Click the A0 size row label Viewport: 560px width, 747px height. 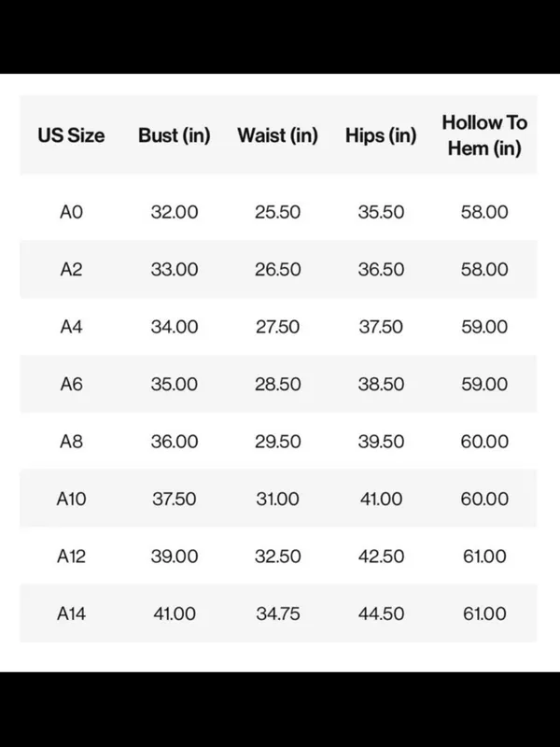pyautogui.click(x=71, y=212)
